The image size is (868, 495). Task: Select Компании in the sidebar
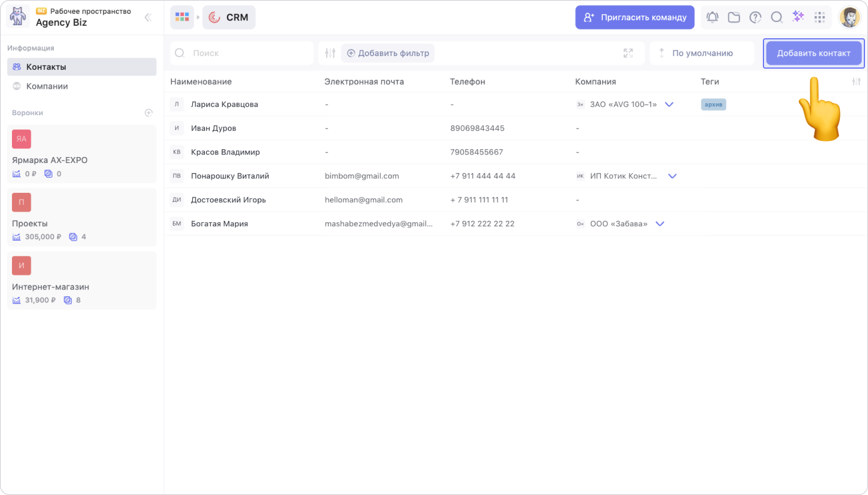click(47, 86)
